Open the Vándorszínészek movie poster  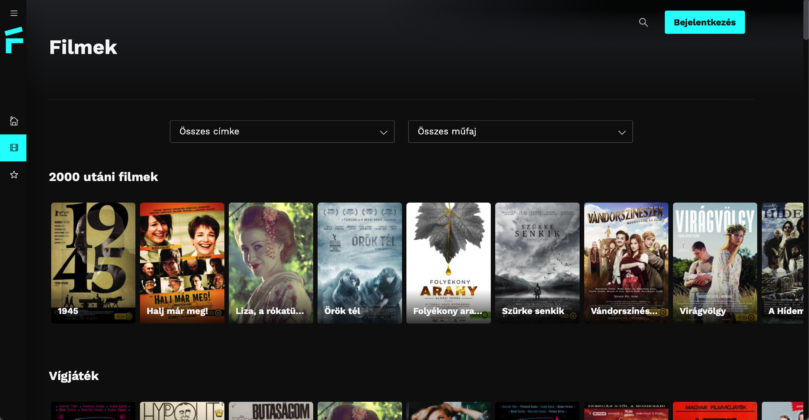(x=626, y=262)
